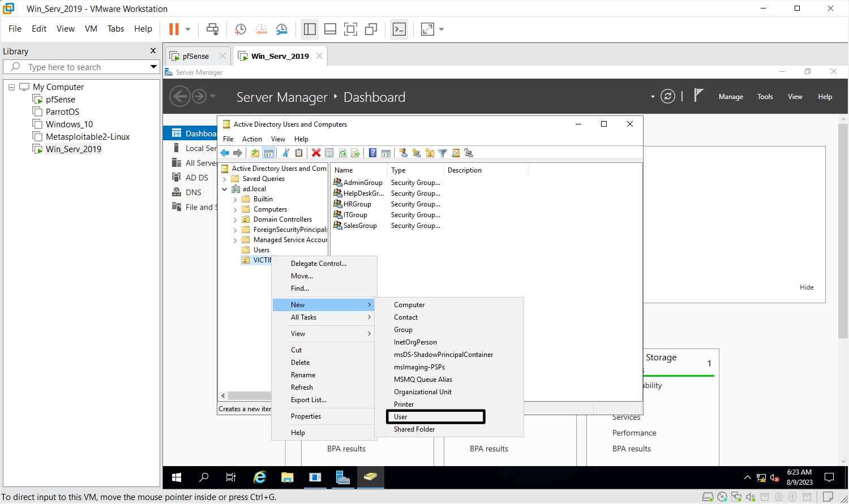Click the Hide link in Server Manager

pos(807,287)
